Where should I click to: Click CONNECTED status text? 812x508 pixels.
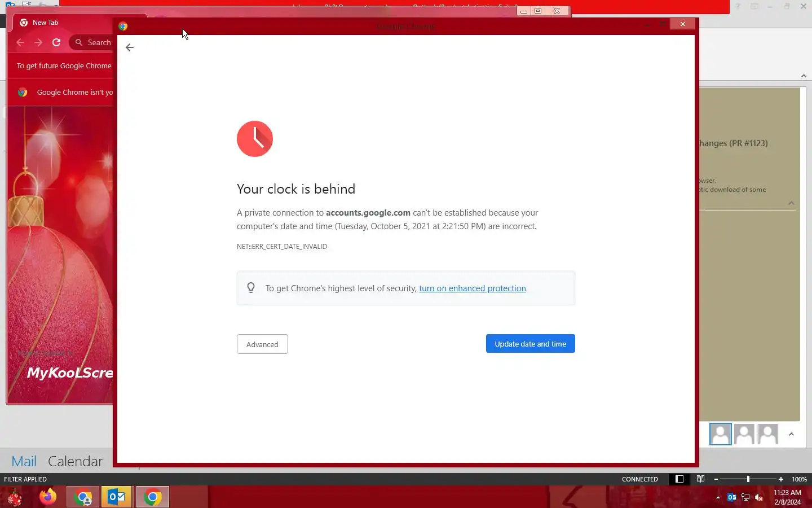click(x=640, y=479)
